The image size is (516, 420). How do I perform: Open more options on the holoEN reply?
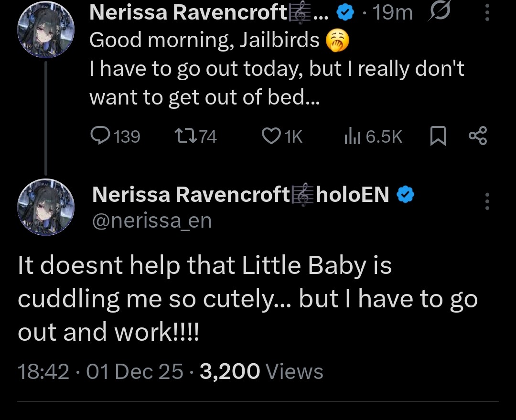click(487, 202)
